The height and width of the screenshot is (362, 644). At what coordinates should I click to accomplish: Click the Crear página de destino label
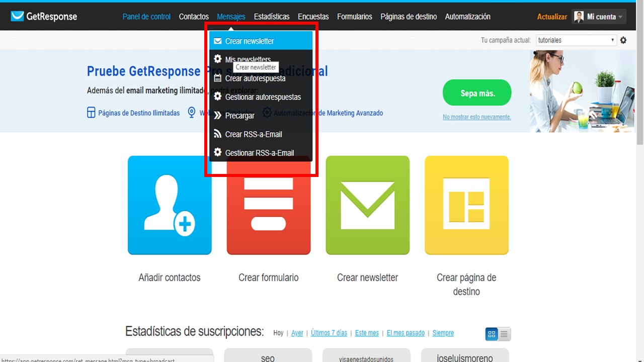tap(466, 285)
